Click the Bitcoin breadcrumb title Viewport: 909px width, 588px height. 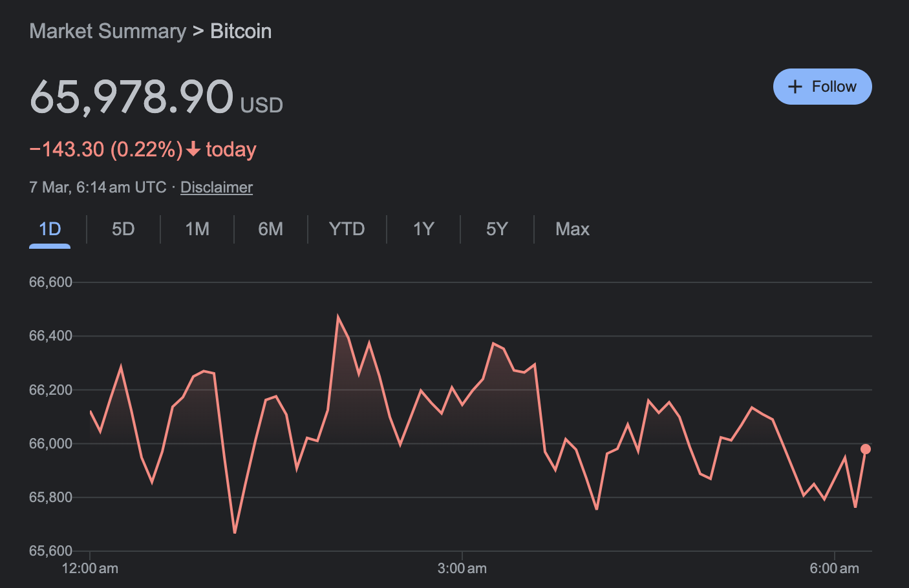241,31
